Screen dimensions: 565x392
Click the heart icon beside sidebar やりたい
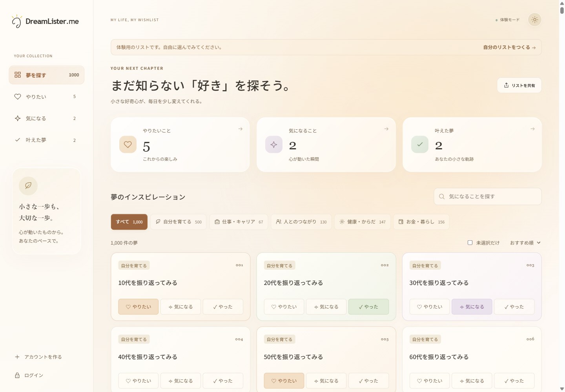[18, 96]
